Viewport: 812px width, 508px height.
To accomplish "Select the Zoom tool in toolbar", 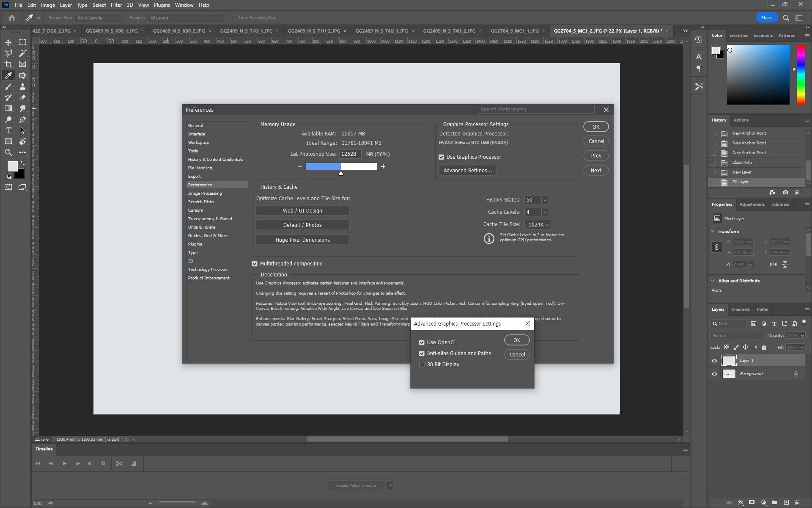I will point(8,152).
